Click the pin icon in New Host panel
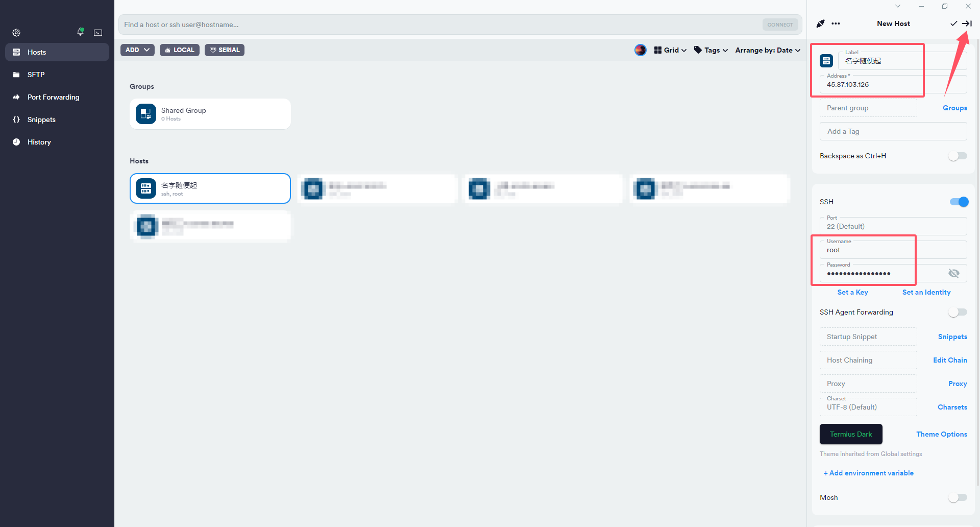 coord(820,23)
